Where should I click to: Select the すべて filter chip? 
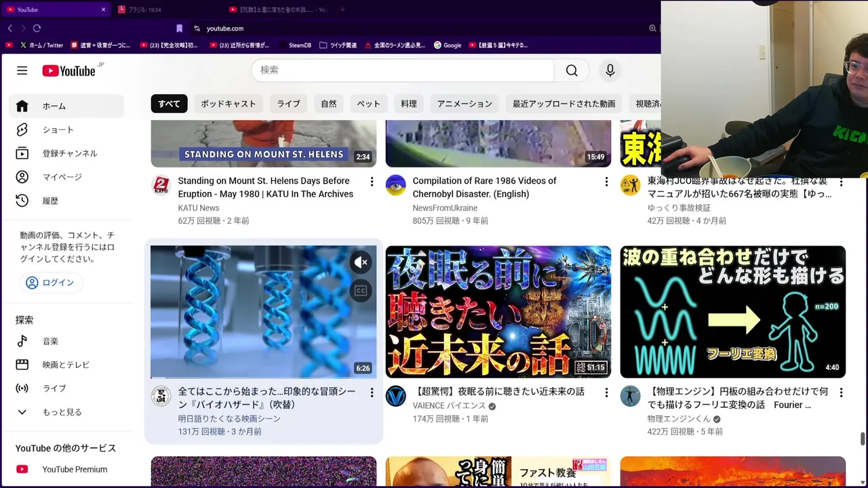(169, 104)
